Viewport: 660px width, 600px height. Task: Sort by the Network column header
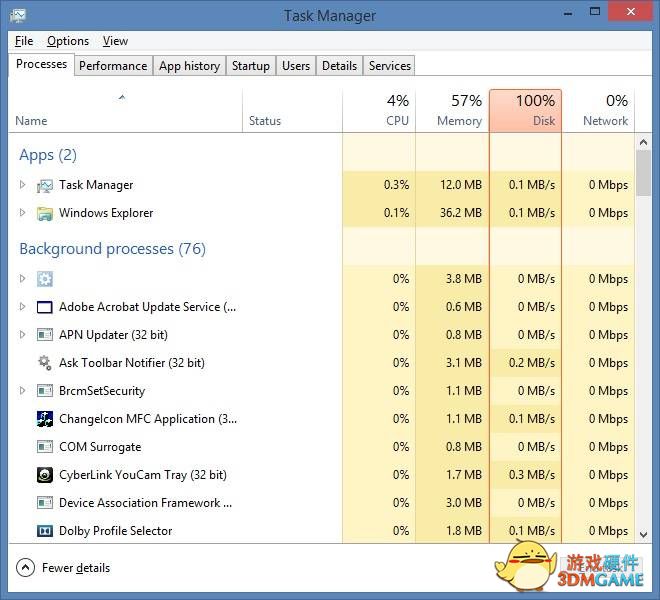(598, 111)
